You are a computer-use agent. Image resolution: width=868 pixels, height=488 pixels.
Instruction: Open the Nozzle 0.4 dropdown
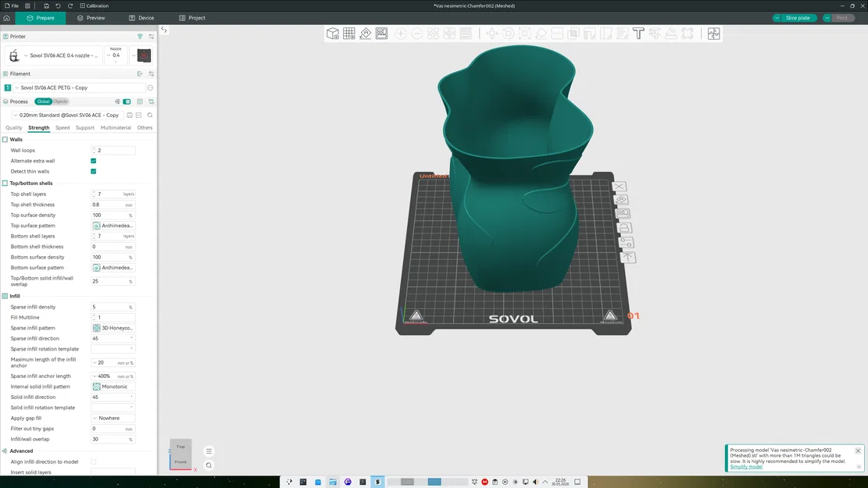click(116, 55)
